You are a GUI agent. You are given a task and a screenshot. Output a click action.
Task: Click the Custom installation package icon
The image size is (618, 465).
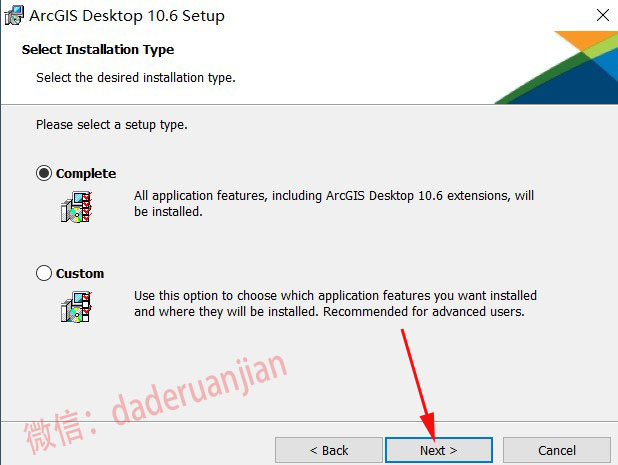pyautogui.click(x=76, y=307)
